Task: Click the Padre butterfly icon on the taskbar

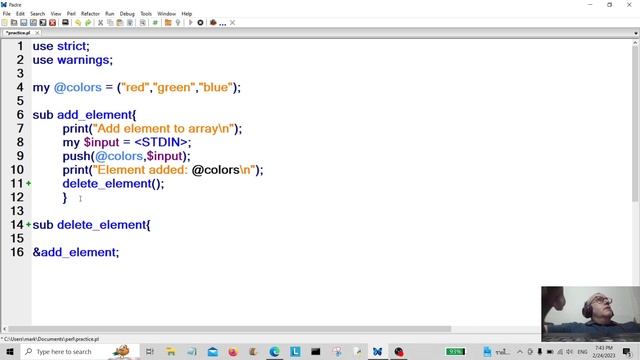Action: [378, 351]
